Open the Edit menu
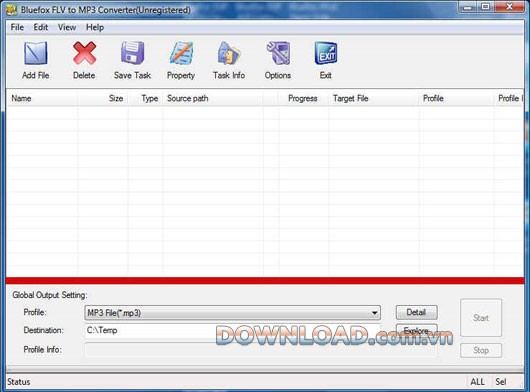Screen dimensions: 530x392 coord(41,27)
